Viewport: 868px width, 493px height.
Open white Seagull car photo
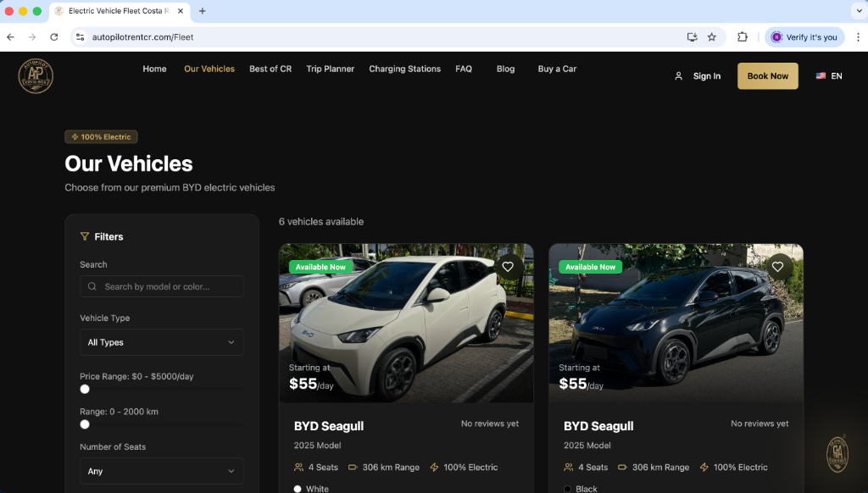point(406,323)
